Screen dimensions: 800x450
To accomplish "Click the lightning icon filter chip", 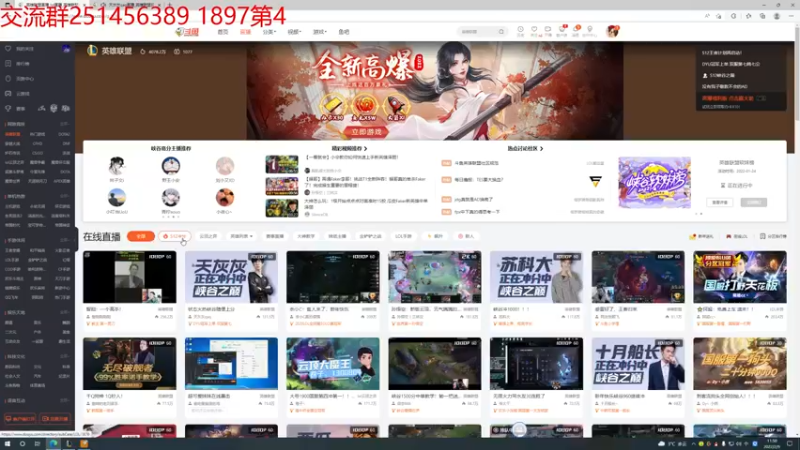I will click(x=435, y=236).
